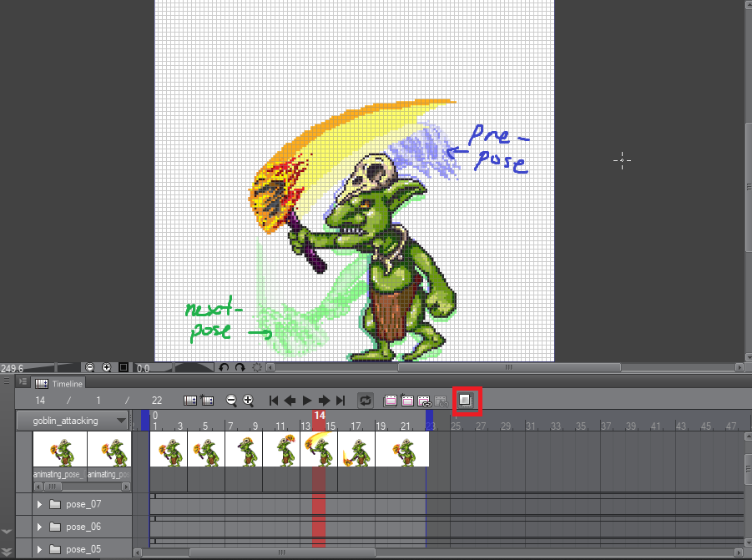The height and width of the screenshot is (560, 752).
Task: Click the canvas scrollbar right arrow
Action: (739, 368)
